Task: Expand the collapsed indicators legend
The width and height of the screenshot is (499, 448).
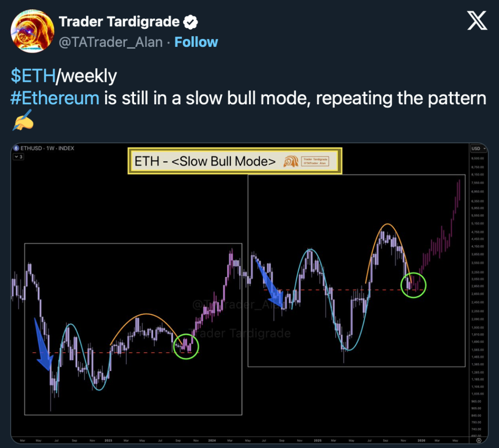Action: pos(19,156)
